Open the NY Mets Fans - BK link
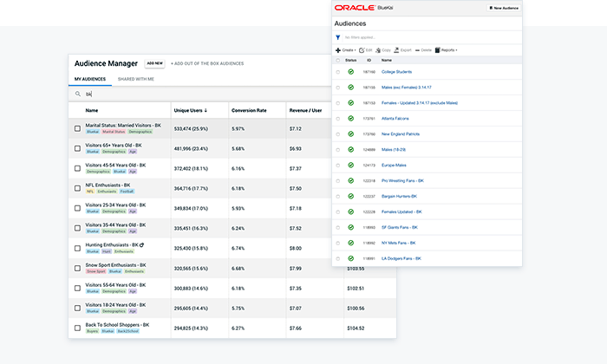Screen dimensions: 607x364 click(x=398, y=243)
